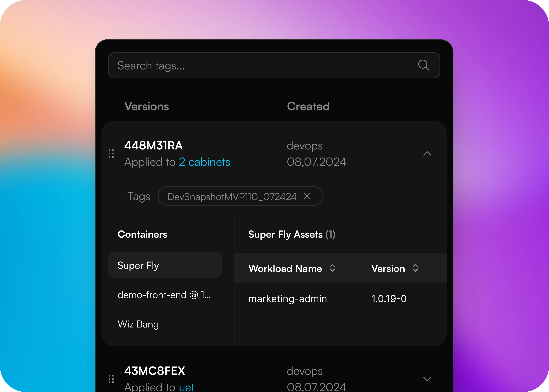Click the Workload Name column header
The height and width of the screenshot is (392, 549).
(285, 269)
